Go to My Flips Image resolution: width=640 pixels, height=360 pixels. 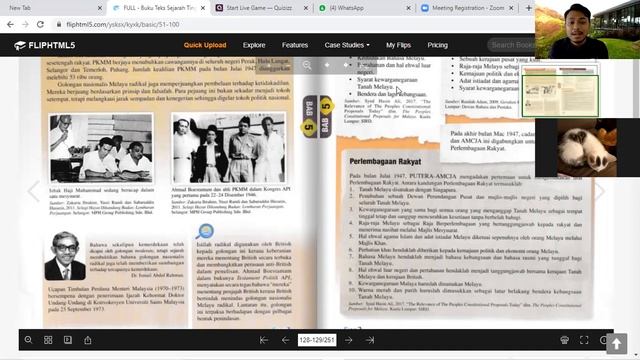click(398, 45)
